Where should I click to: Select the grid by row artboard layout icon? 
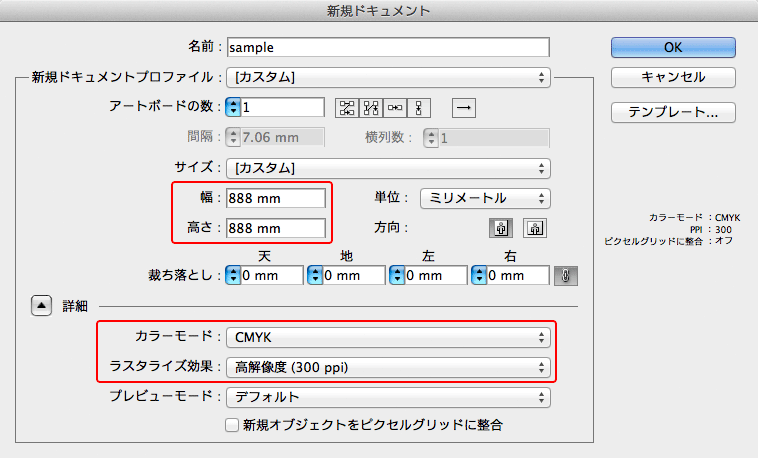click(x=347, y=107)
